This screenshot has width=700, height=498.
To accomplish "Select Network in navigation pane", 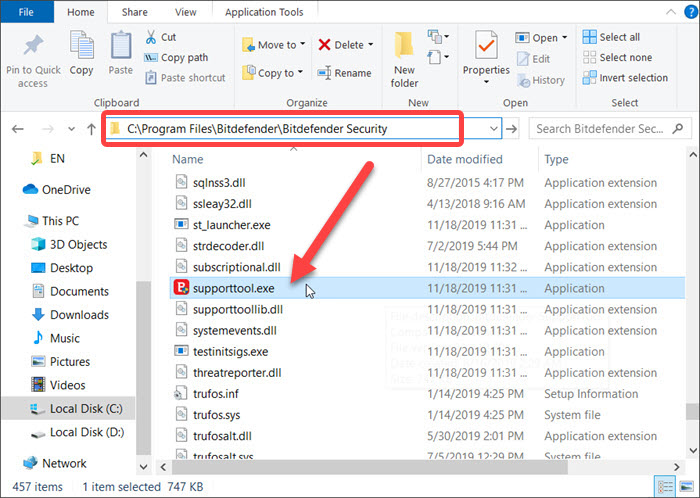I will click(54, 463).
